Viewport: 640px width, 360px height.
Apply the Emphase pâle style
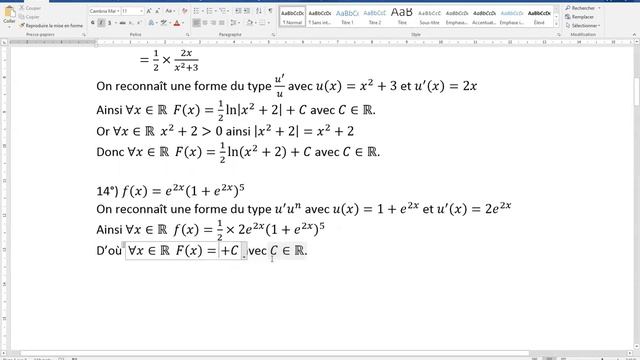point(457,17)
